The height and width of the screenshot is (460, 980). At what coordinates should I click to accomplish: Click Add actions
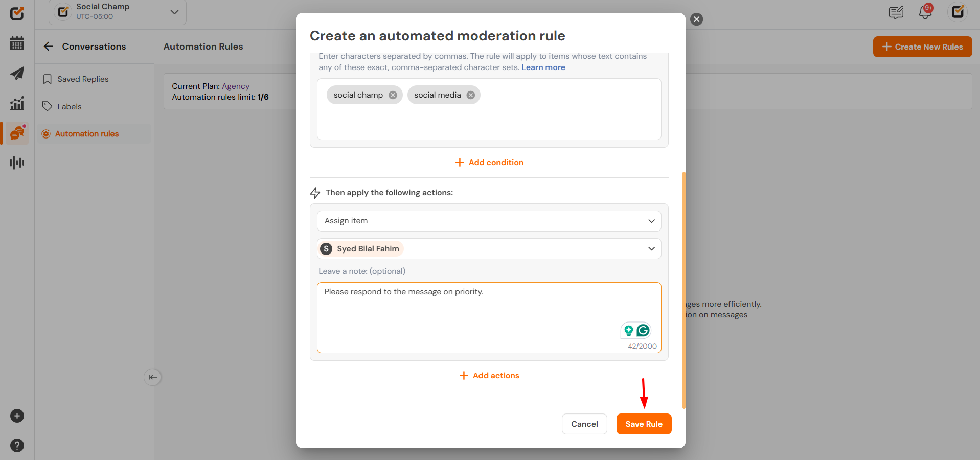point(489,376)
